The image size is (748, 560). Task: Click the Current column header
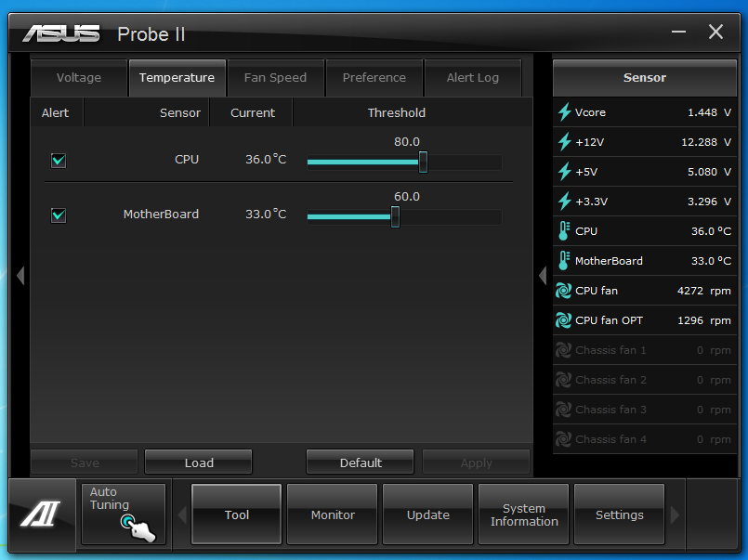(253, 113)
